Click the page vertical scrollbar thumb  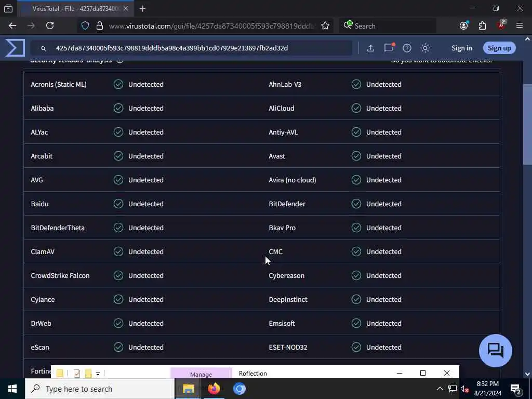pyautogui.click(x=527, y=124)
